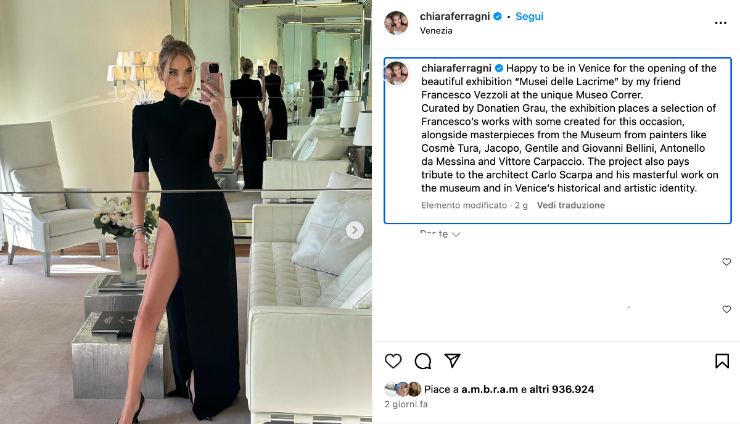The image size is (740, 424).
Task: Expand the comment sorting chevron dropdown
Action: [x=455, y=234]
